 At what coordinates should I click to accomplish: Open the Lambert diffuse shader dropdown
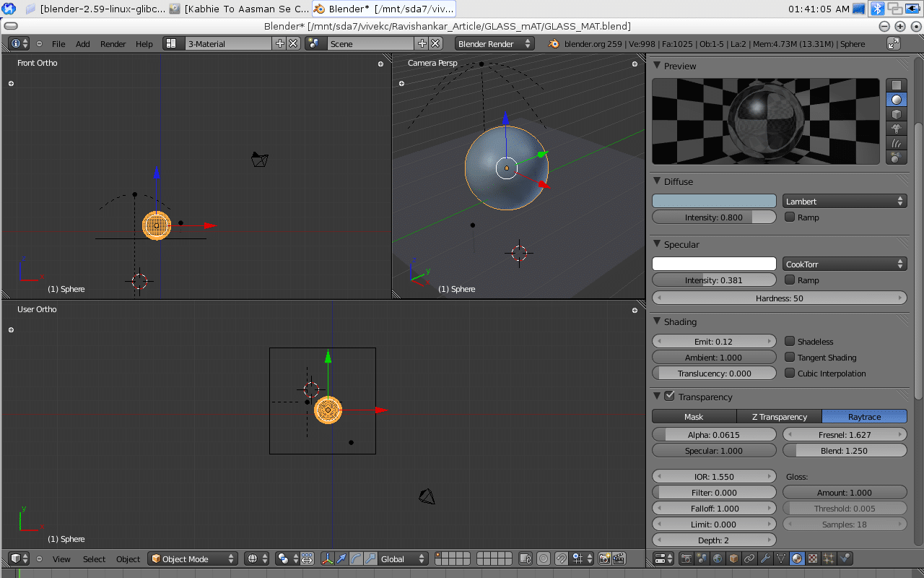pos(844,202)
